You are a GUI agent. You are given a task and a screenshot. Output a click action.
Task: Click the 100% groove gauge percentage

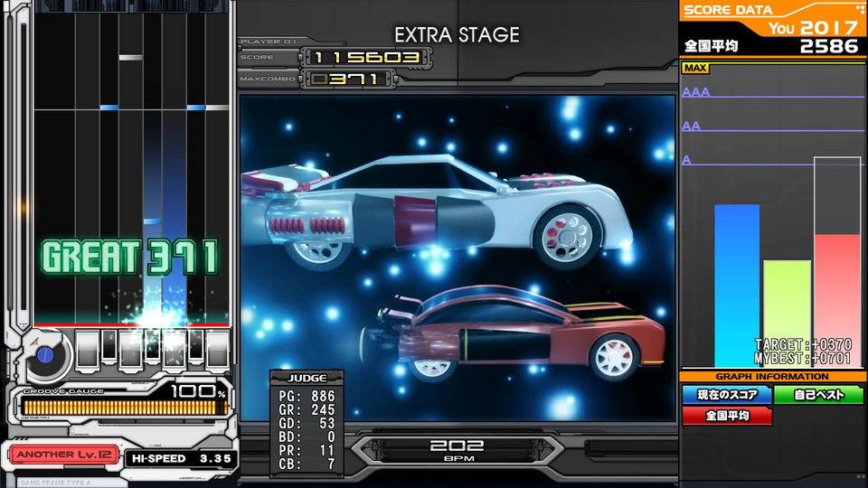pyautogui.click(x=199, y=391)
